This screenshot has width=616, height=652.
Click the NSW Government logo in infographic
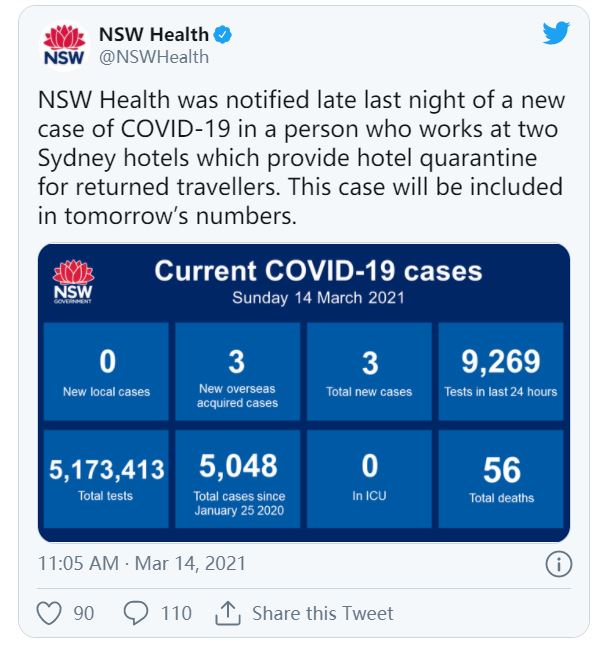(73, 282)
